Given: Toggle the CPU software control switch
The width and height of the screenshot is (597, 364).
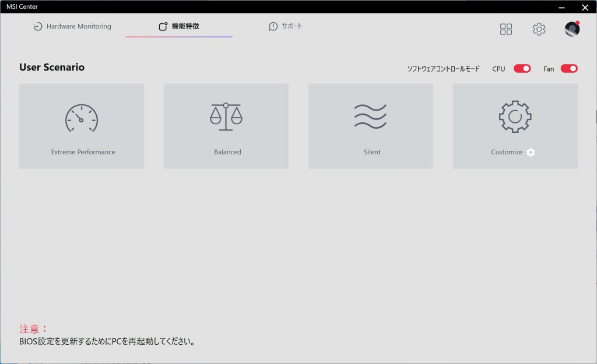Looking at the screenshot, I should 522,69.
